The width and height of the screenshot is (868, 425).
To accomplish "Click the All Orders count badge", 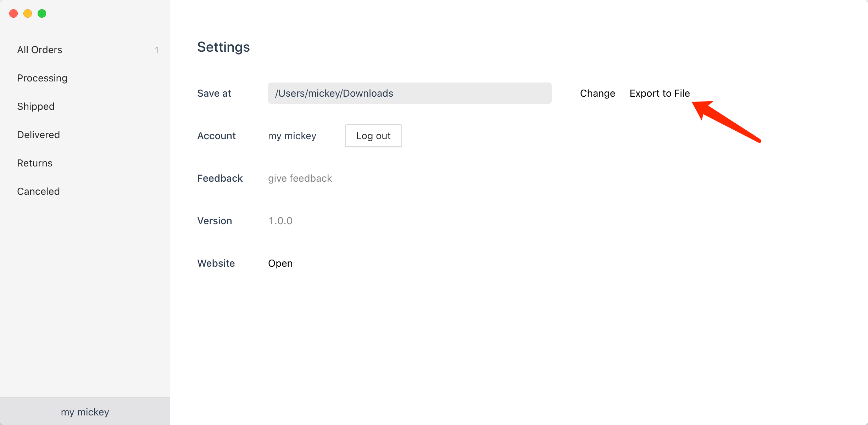I will [x=157, y=50].
